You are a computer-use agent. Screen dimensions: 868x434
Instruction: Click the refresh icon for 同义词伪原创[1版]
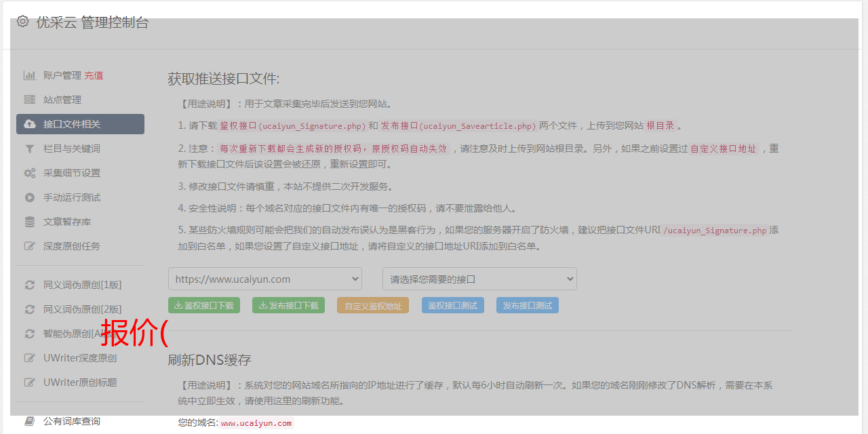(30, 285)
